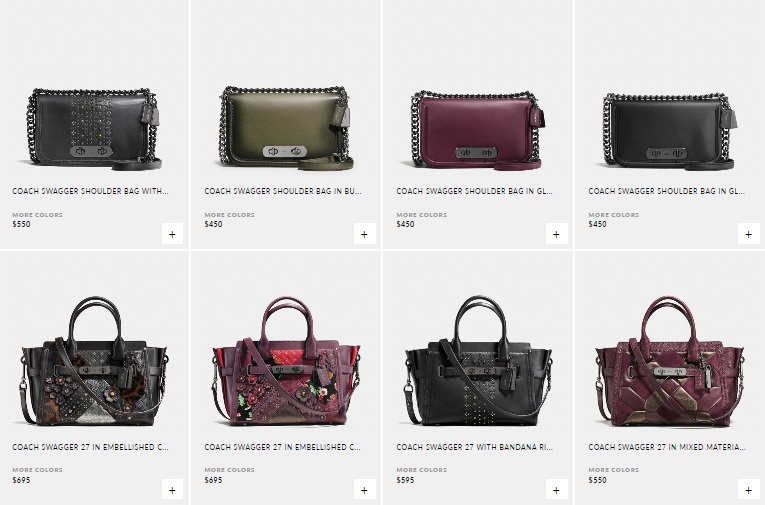Open black studded shoulder bag image
The width and height of the screenshot is (765, 505).
pos(93,129)
